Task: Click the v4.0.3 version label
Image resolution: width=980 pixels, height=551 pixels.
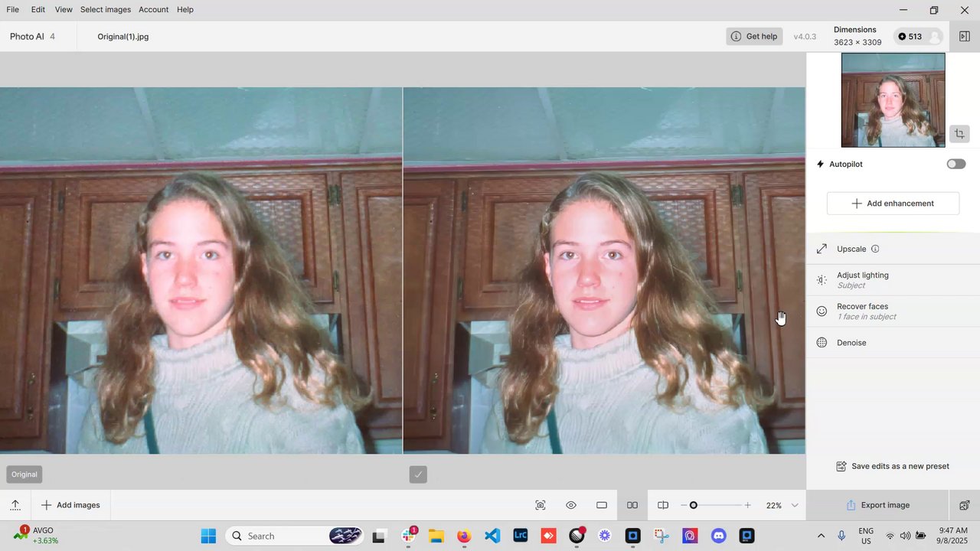Action: [x=805, y=37]
